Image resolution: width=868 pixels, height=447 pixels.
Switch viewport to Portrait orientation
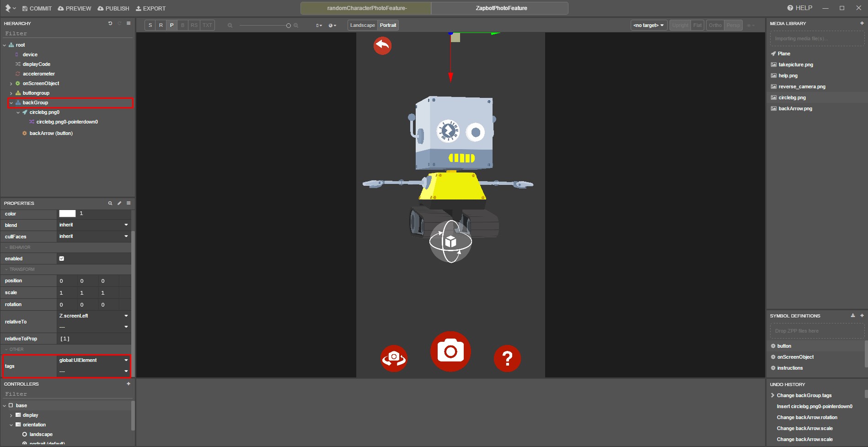(x=388, y=25)
